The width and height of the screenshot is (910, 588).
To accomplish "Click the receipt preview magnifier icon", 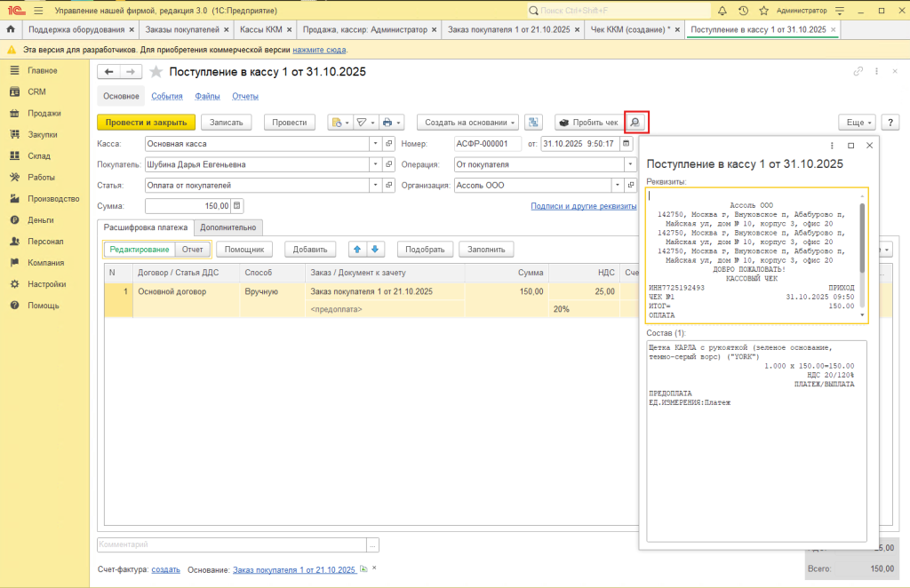I will pyautogui.click(x=636, y=123).
